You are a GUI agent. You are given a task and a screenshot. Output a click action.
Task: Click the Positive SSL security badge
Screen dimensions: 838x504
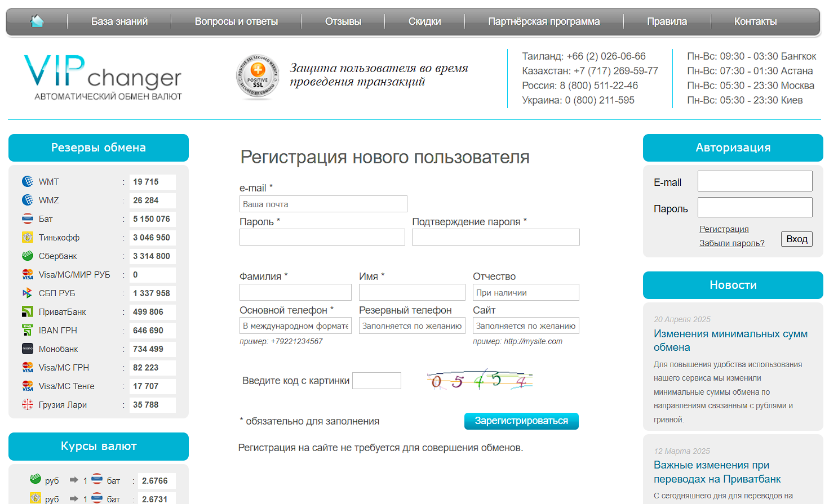coord(258,77)
